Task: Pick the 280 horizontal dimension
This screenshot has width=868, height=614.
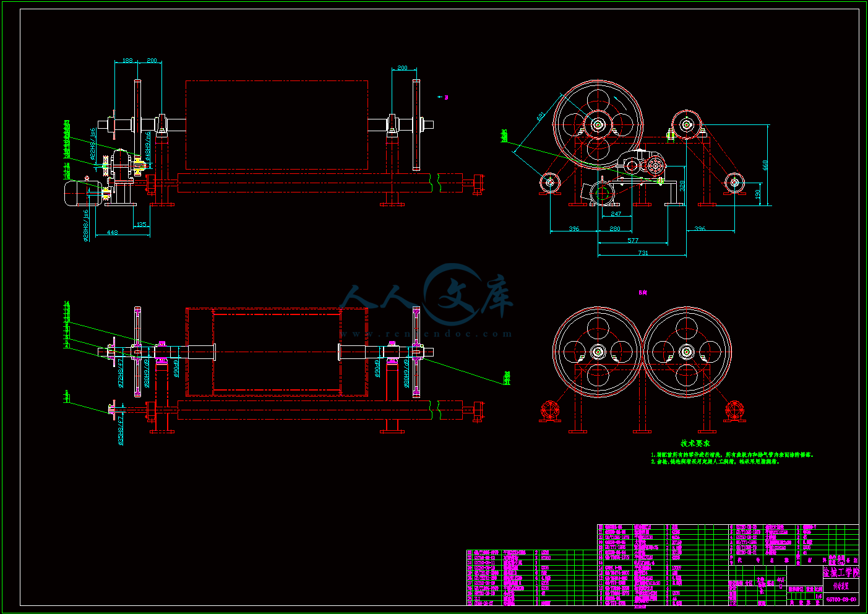Action: tap(614, 229)
